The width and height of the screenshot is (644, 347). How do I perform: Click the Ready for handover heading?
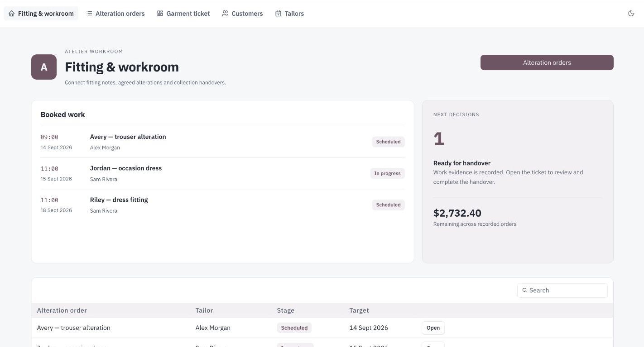coord(461,163)
